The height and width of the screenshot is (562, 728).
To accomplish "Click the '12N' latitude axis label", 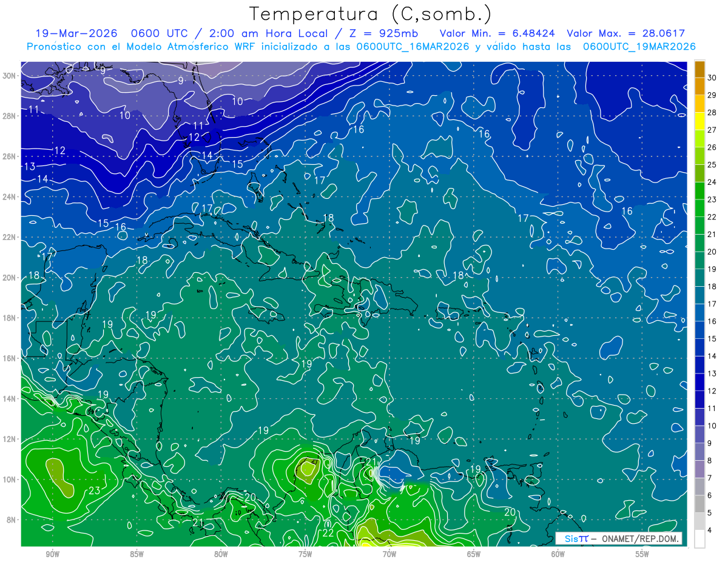I will pyautogui.click(x=9, y=439).
